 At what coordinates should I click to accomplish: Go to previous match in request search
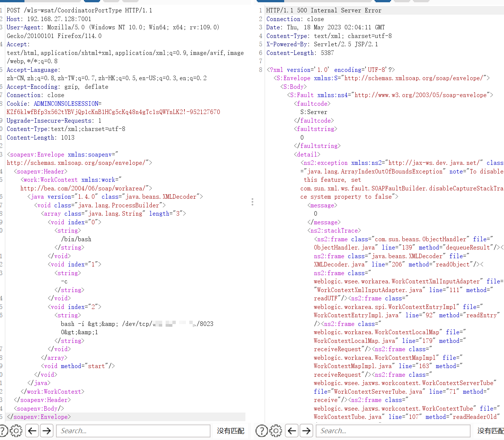pos(32,431)
